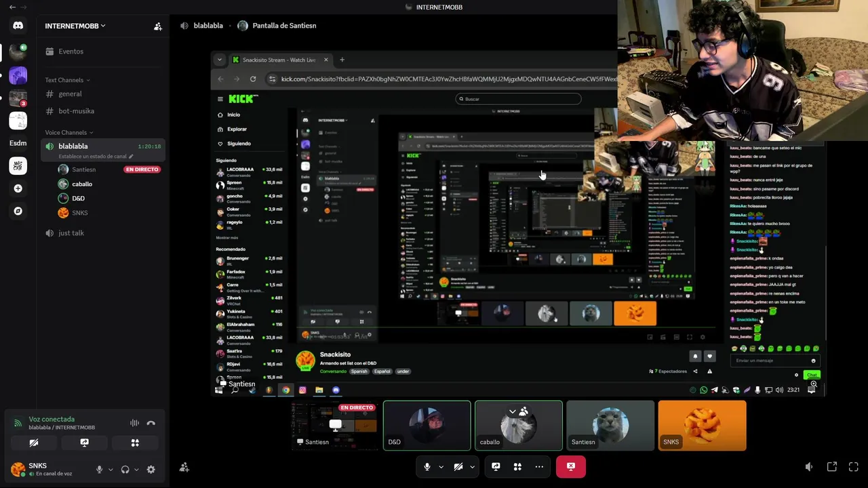Image resolution: width=868 pixels, height=488 pixels.
Task: Click the green Chat send button
Action: click(812, 375)
